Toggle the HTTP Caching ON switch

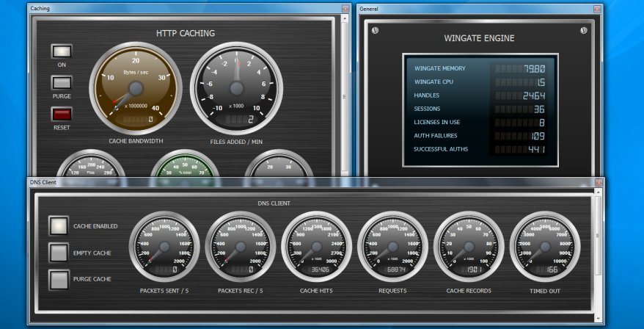62,51
